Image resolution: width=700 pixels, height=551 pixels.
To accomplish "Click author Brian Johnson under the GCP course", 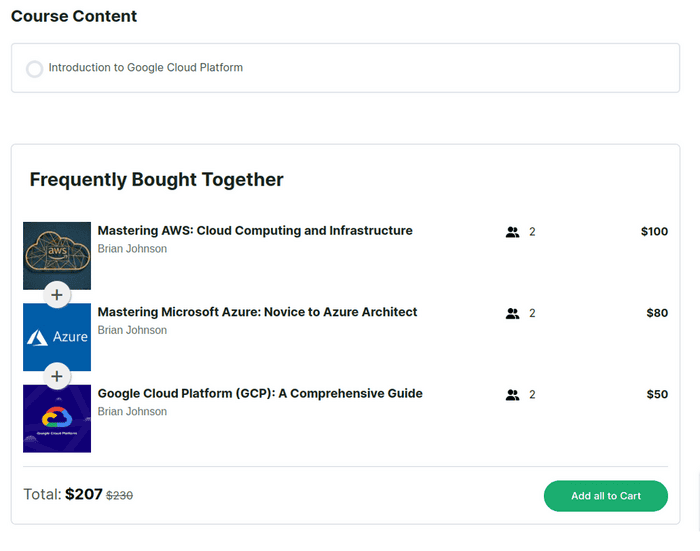I will (132, 412).
